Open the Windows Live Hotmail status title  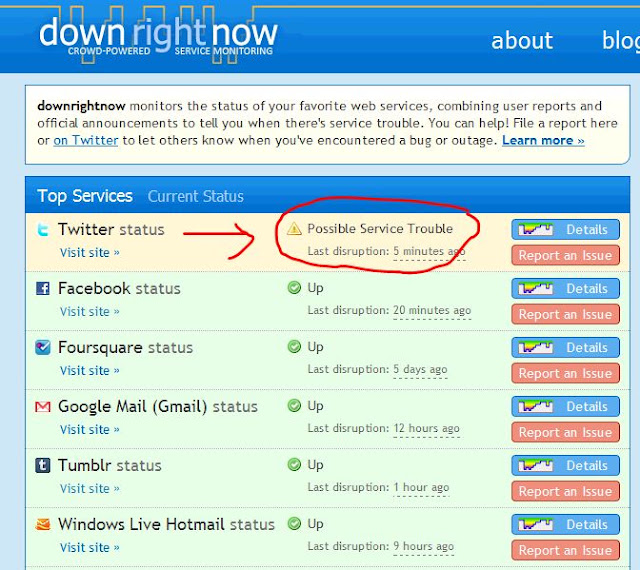coord(167,524)
